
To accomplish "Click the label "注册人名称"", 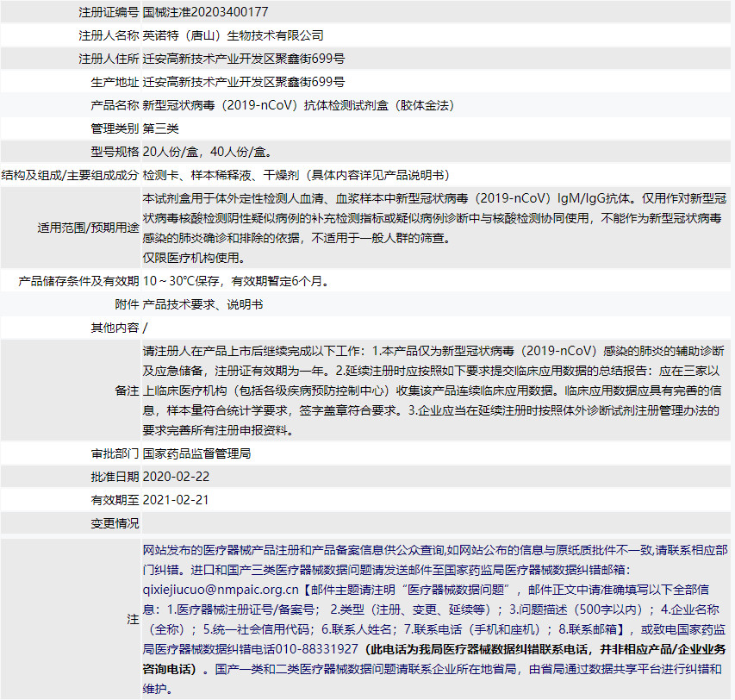I will (109, 35).
